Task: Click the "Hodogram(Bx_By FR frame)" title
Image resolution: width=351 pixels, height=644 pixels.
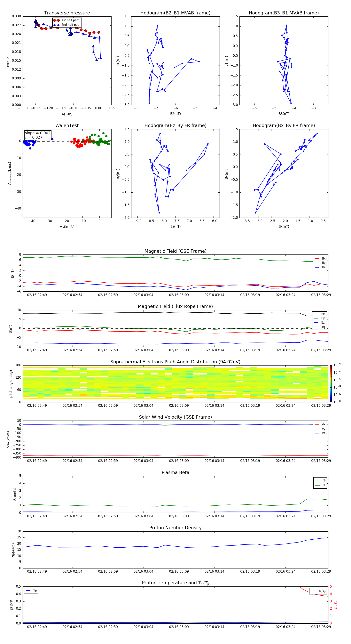Action: click(x=284, y=125)
